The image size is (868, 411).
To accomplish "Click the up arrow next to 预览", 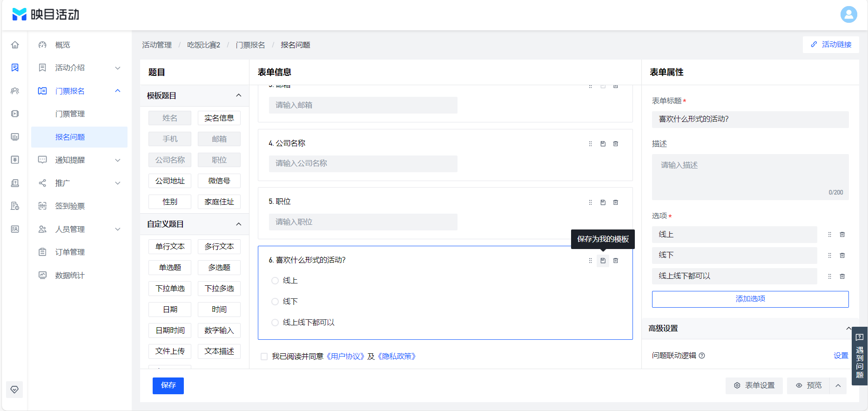I will coord(838,385).
